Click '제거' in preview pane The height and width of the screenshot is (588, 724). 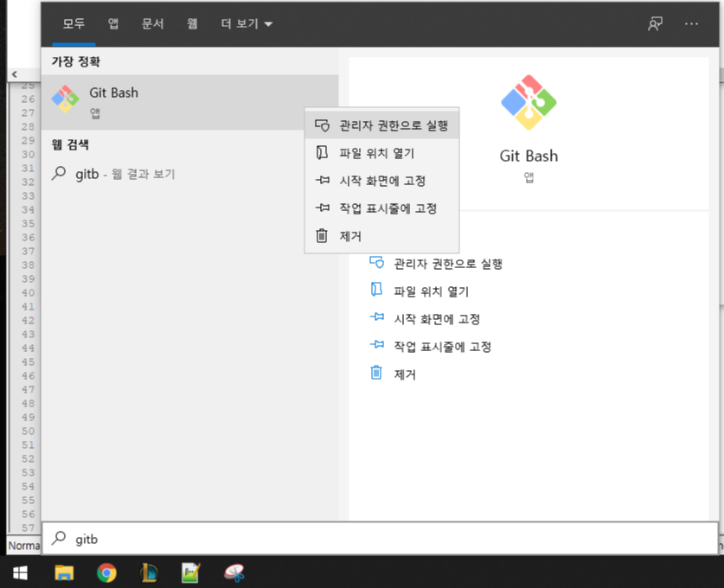coord(405,374)
